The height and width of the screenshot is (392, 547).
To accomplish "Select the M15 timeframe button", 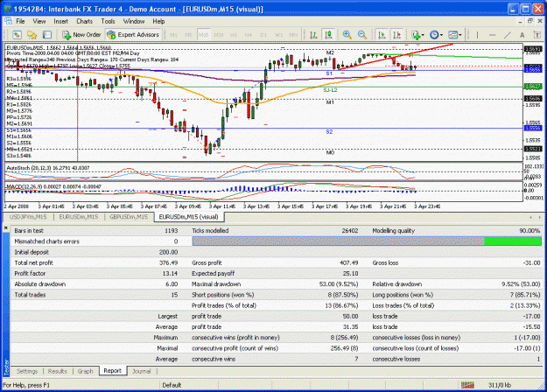I will point(204,35).
